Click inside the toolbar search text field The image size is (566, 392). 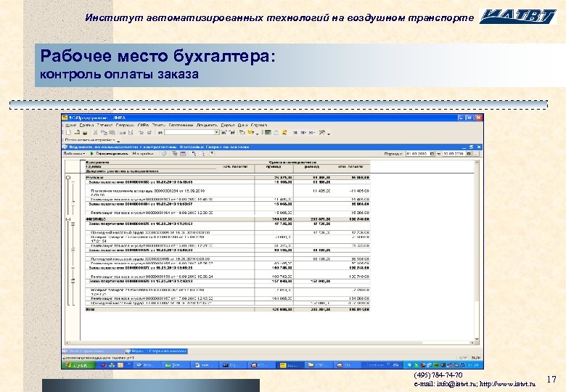(x=189, y=133)
